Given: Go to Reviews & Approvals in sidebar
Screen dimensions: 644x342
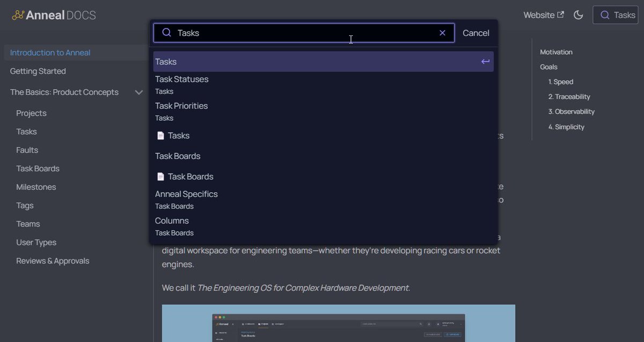Looking at the screenshot, I should (53, 261).
